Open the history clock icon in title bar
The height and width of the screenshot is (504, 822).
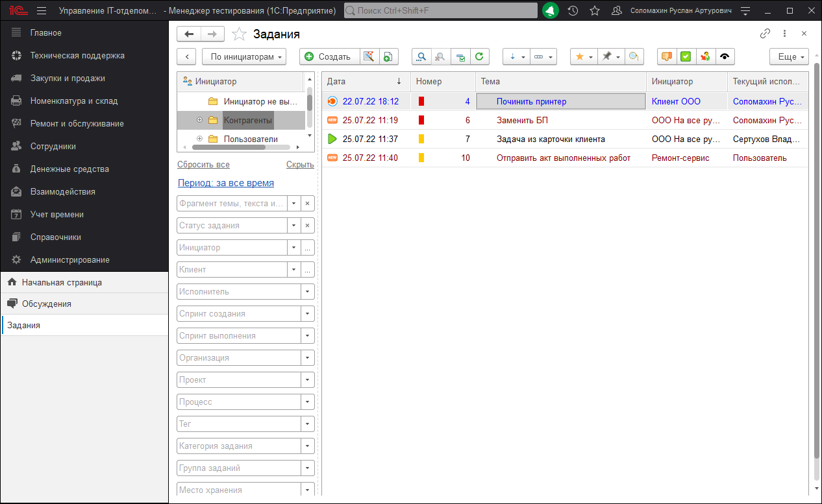click(573, 11)
